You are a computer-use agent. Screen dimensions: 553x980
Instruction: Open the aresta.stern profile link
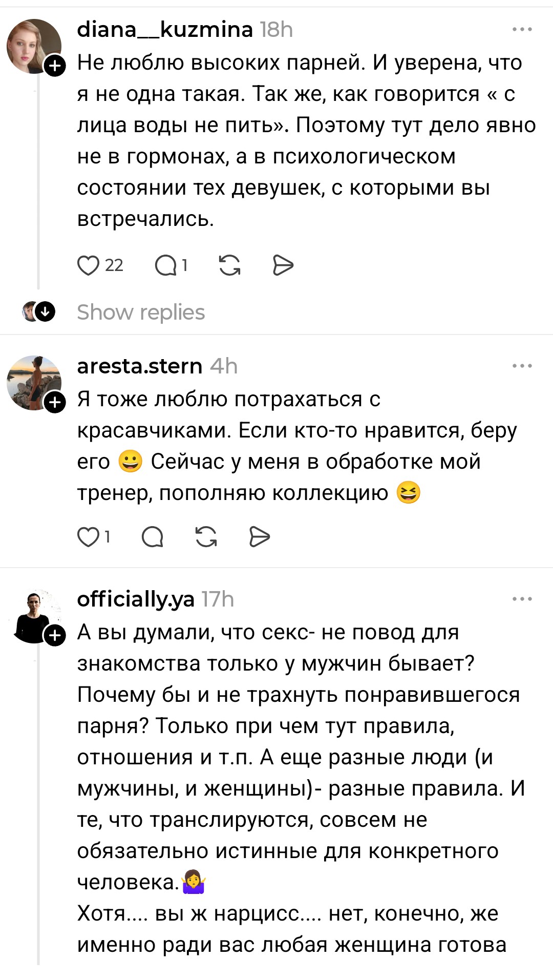point(139,366)
